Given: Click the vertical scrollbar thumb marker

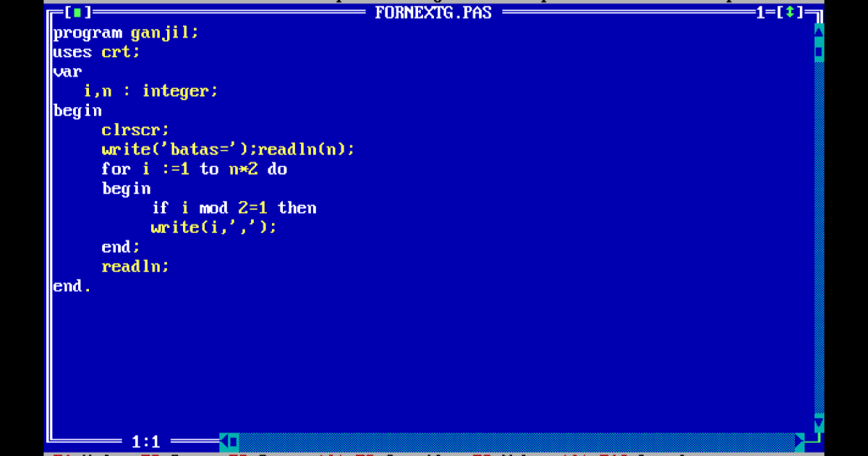Looking at the screenshot, I should point(819,51).
